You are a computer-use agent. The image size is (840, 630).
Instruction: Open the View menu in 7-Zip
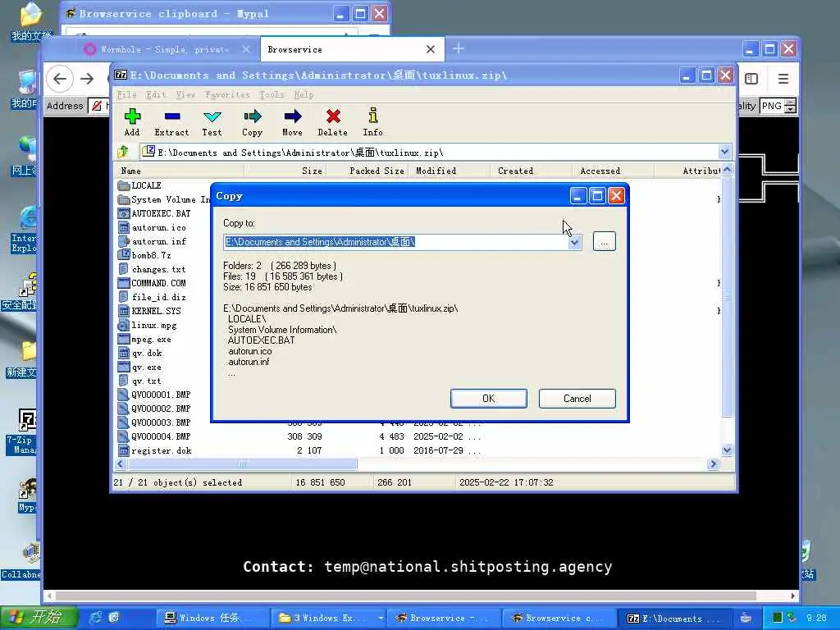[186, 95]
